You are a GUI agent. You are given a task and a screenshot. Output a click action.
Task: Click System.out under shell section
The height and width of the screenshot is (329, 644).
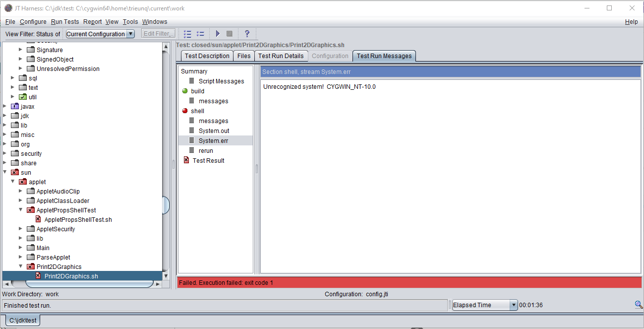(x=214, y=131)
